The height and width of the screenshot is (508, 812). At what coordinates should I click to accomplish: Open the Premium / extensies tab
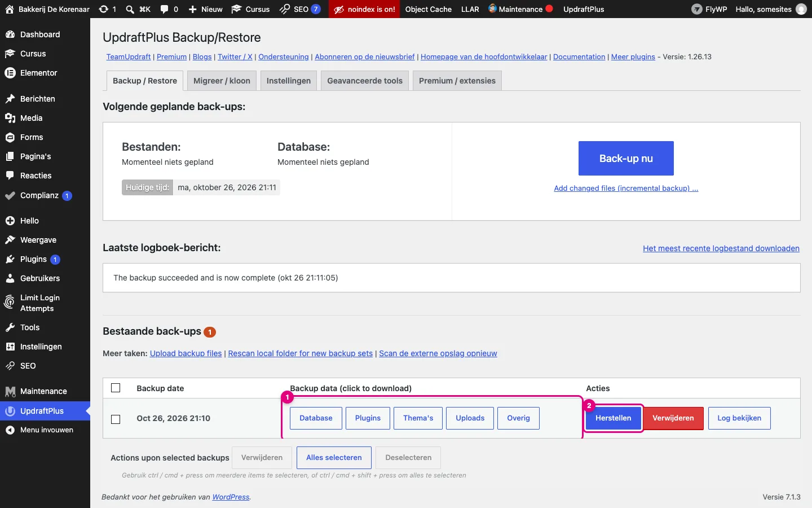coord(457,81)
